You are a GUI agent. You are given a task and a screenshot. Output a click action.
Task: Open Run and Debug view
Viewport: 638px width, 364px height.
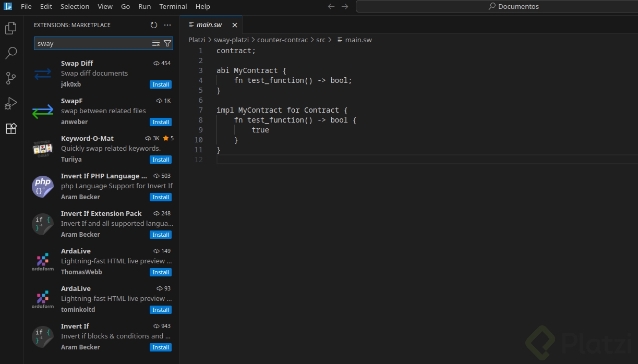(x=11, y=103)
